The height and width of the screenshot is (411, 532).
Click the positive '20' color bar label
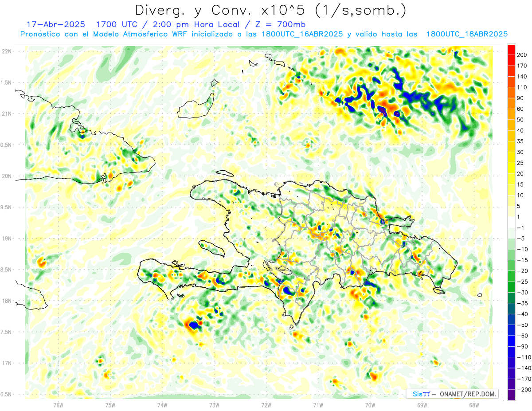pos(520,174)
